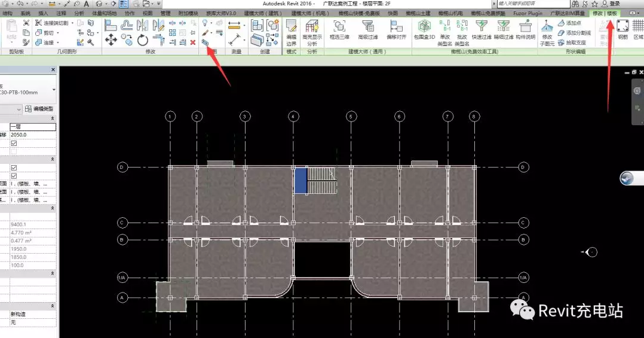Select the 钢筋 rebar tool
644x338 pixels.
(x=622, y=30)
